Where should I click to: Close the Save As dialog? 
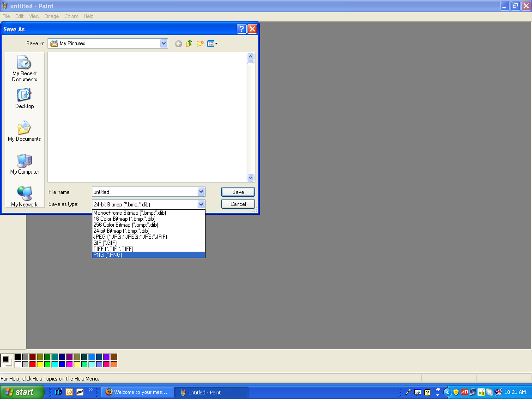click(x=252, y=29)
